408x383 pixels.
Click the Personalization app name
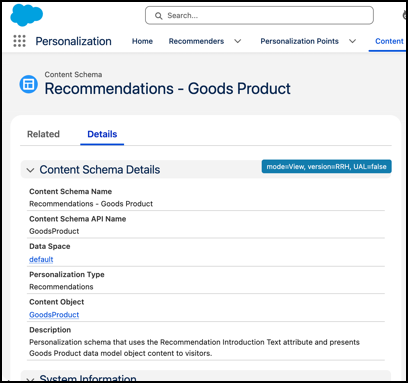click(x=73, y=41)
